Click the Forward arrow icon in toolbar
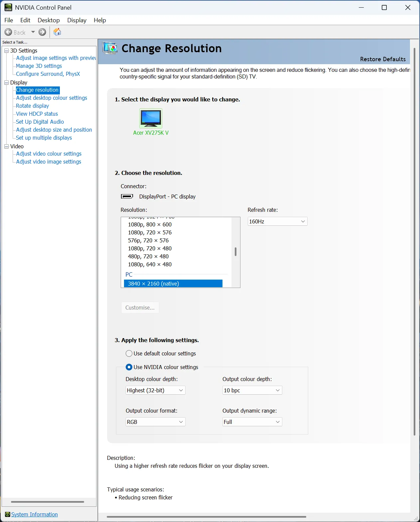The height and width of the screenshot is (522, 420). pyautogui.click(x=42, y=32)
